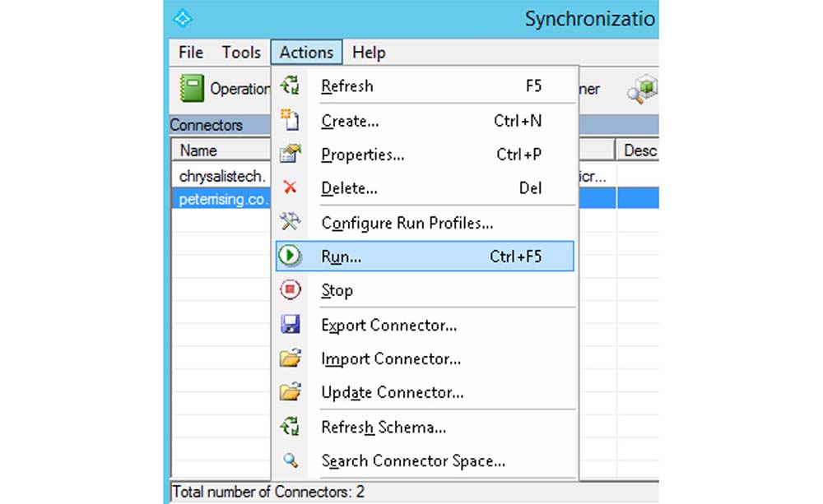
Task: Choose Update Connector... entry
Action: click(425, 392)
